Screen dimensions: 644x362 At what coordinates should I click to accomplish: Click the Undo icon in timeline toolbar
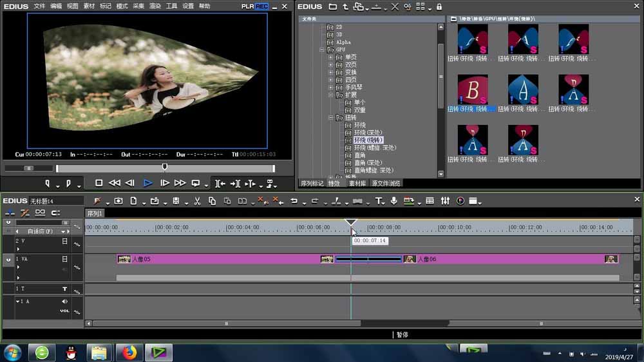294,201
